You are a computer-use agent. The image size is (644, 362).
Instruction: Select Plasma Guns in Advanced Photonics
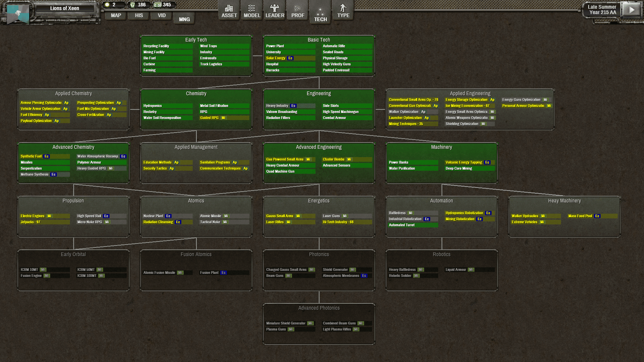276,329
